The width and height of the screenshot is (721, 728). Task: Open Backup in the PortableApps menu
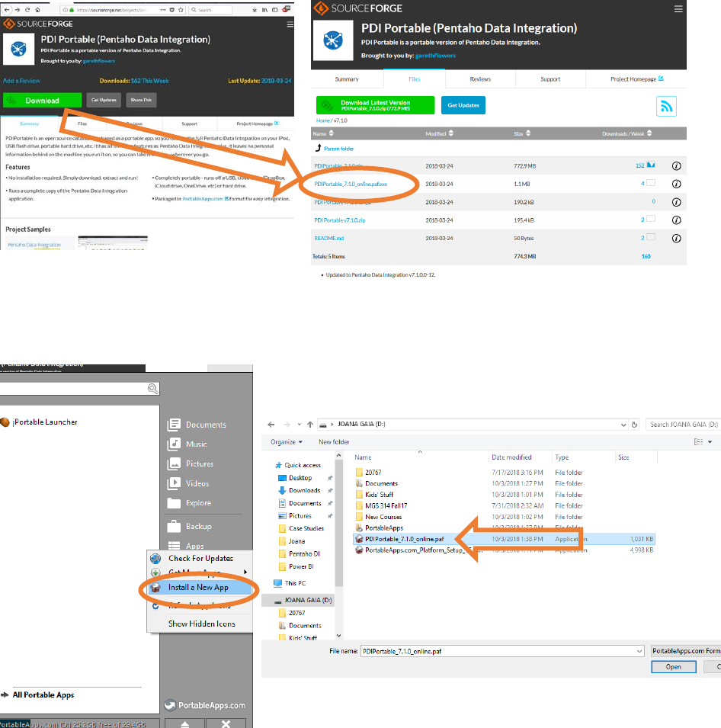(190, 526)
